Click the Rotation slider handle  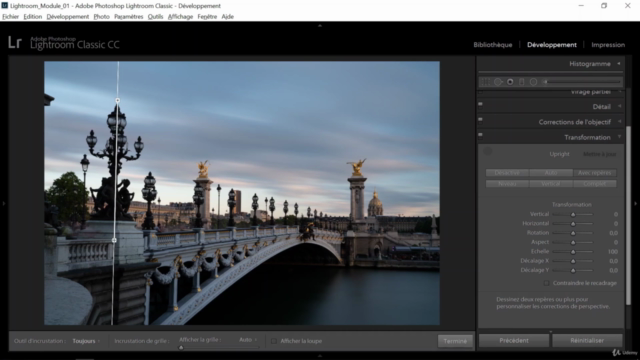(x=573, y=233)
